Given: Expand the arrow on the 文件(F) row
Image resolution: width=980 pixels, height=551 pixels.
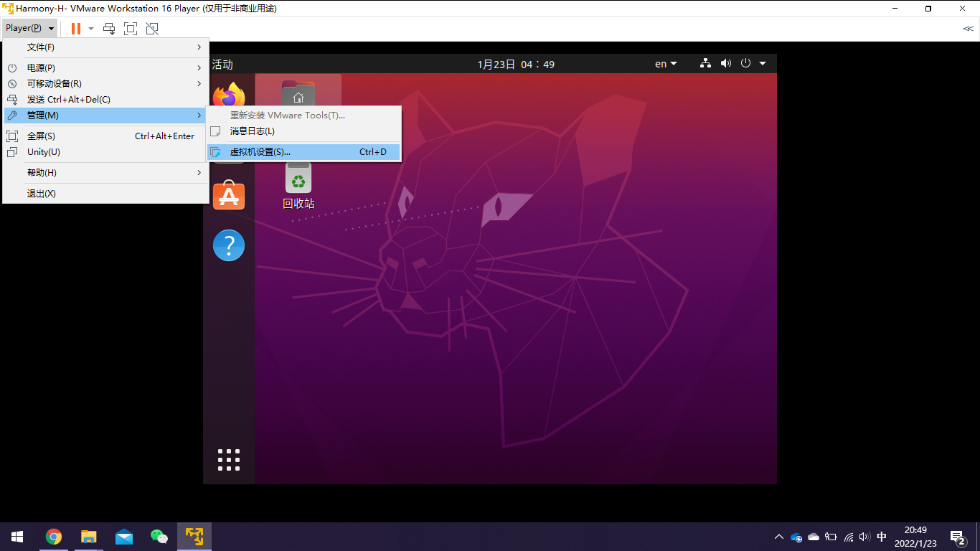Looking at the screenshot, I should pos(199,47).
